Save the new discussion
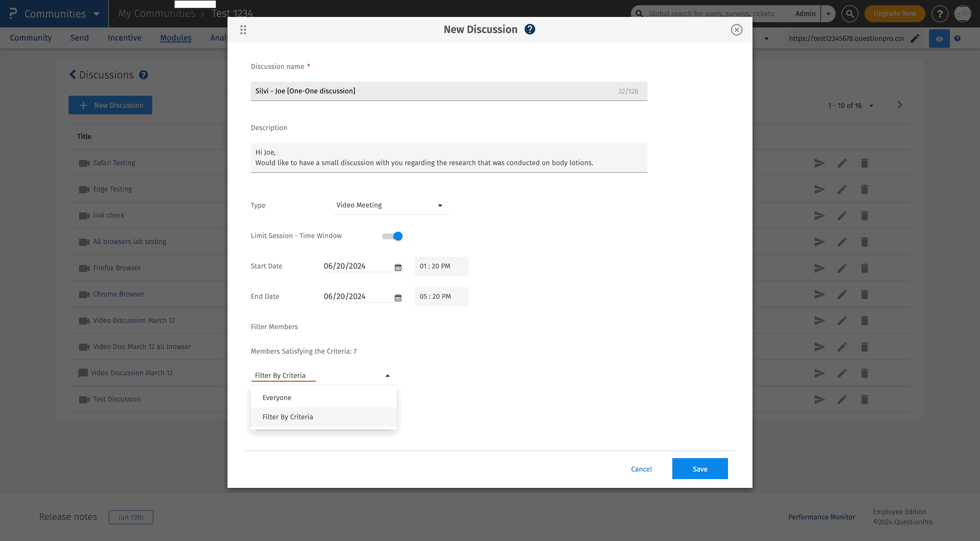This screenshot has height=541, width=980. (x=700, y=469)
